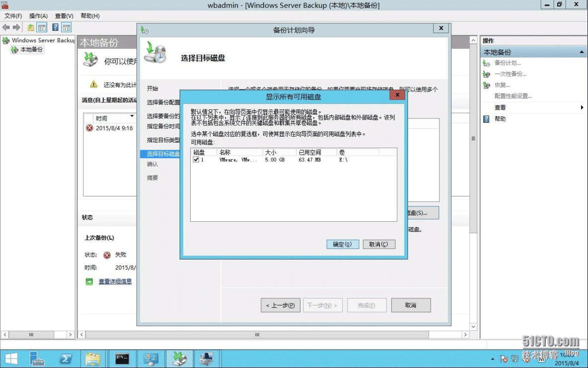Click 确定(O) button in the disk dialog

(x=342, y=244)
